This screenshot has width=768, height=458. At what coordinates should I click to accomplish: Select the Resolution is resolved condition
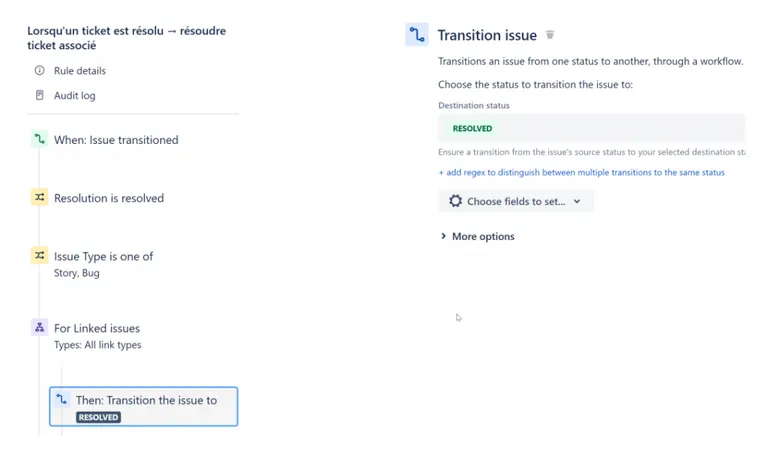pyautogui.click(x=109, y=198)
